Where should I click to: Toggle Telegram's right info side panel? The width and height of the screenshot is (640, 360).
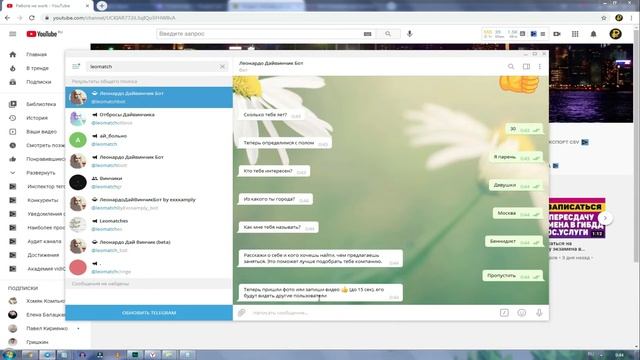[x=526, y=66]
